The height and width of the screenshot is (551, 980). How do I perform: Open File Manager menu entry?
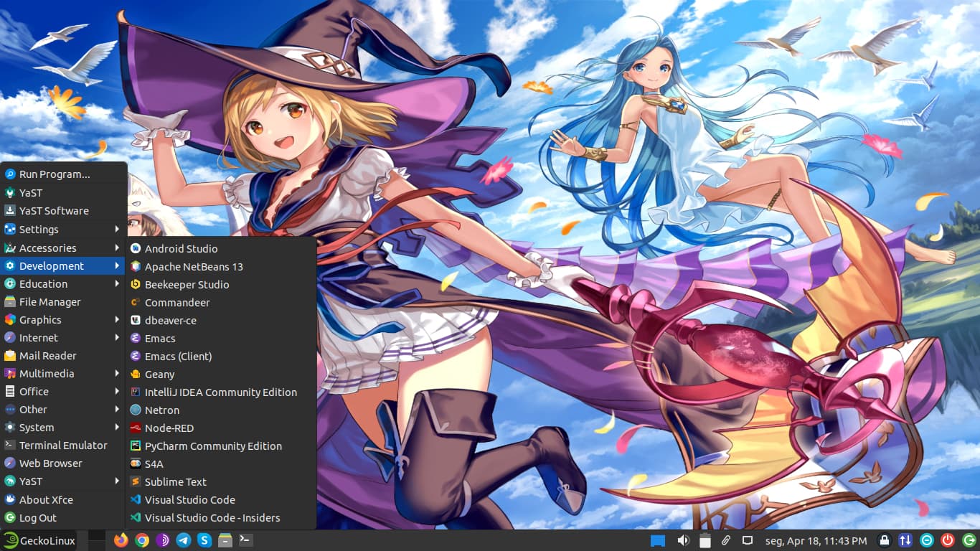(63, 302)
